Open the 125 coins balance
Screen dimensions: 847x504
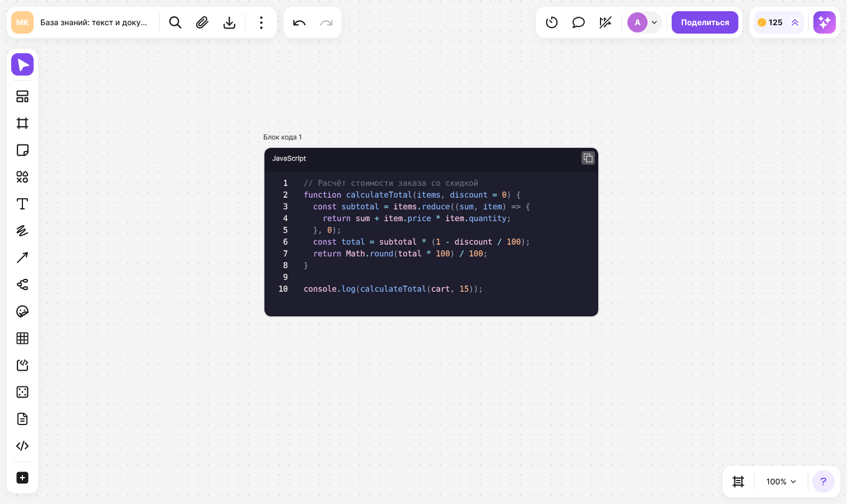(x=770, y=22)
